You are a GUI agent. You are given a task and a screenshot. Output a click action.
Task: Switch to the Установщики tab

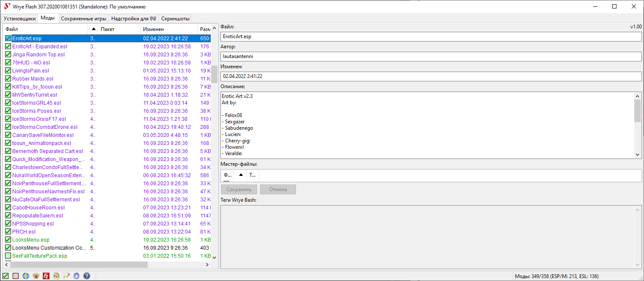[19, 19]
